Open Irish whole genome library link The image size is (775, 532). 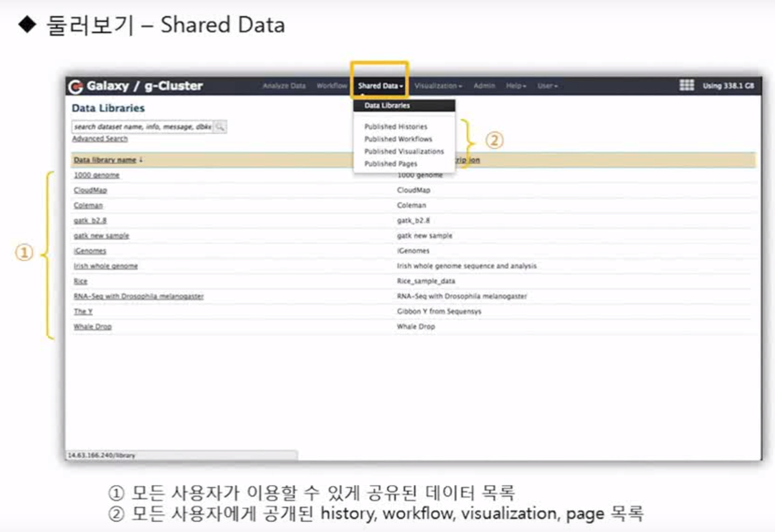click(106, 266)
